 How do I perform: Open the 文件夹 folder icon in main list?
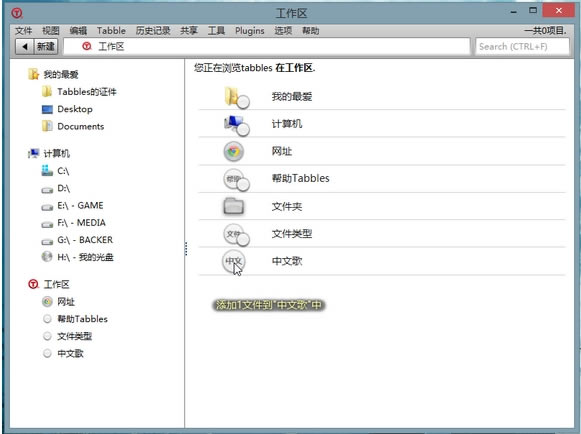tap(233, 206)
